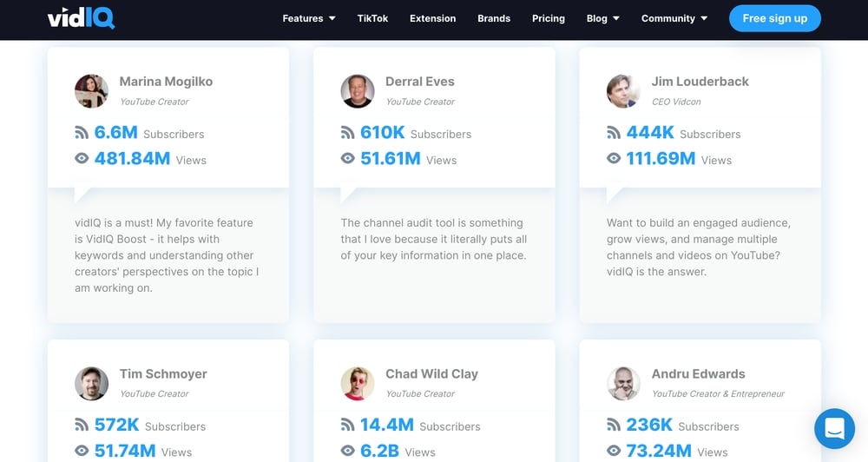Expand the Features dropdown menu
Viewport: 868px width, 462px height.
coord(309,18)
